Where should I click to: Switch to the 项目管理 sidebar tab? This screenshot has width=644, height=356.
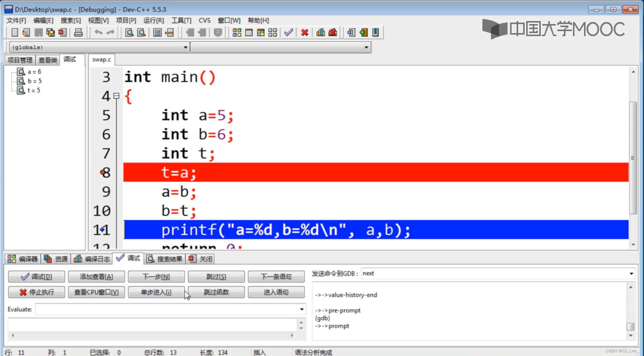click(20, 60)
